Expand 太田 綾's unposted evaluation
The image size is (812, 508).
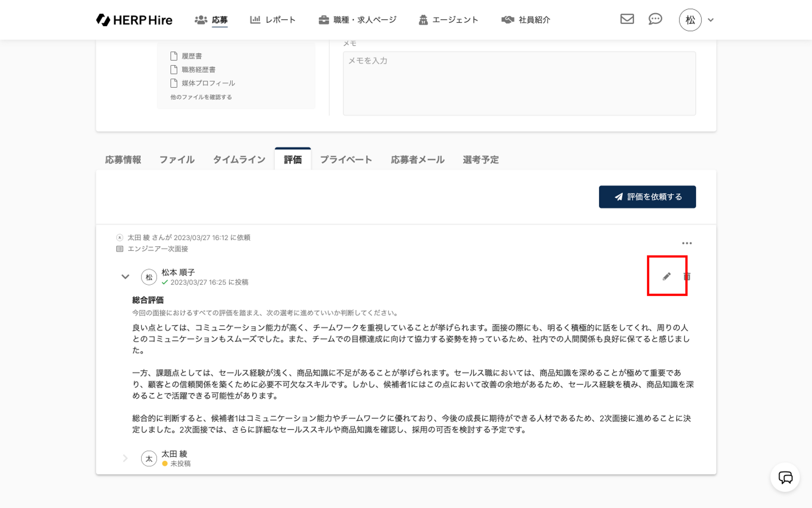pyautogui.click(x=125, y=458)
